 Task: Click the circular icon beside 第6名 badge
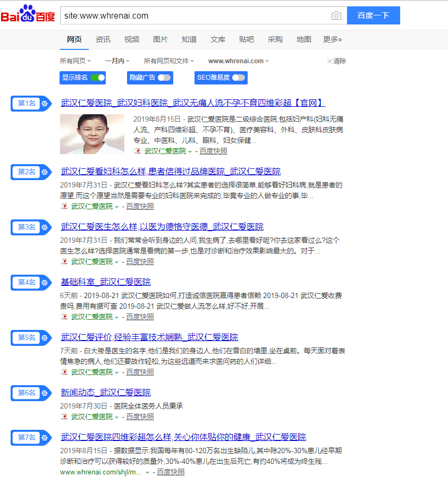(45, 393)
